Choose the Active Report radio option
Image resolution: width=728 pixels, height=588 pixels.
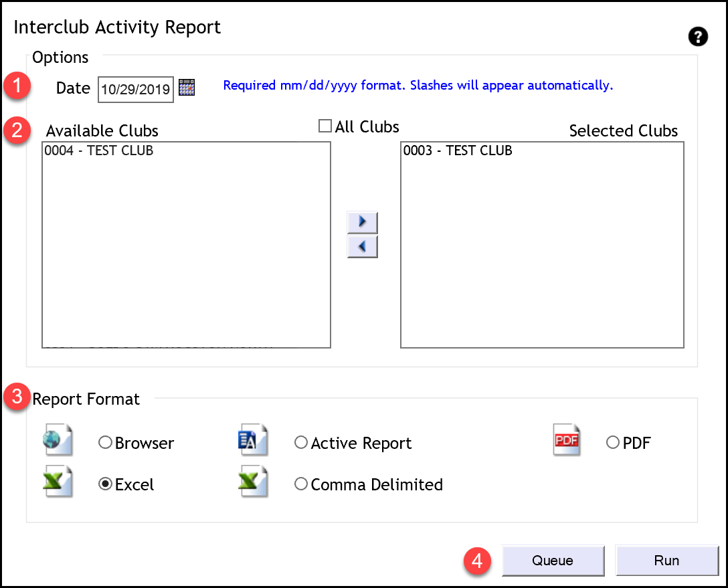(x=301, y=442)
